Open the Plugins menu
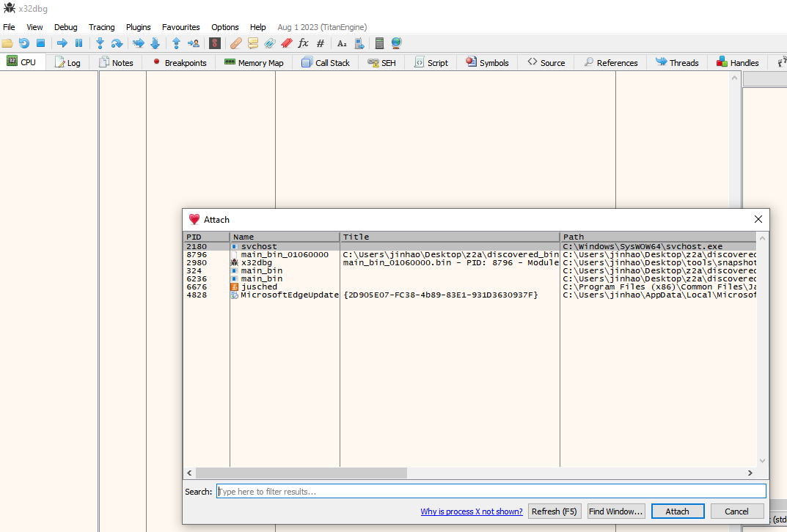Screen dimensions: 787x532 pos(138,27)
